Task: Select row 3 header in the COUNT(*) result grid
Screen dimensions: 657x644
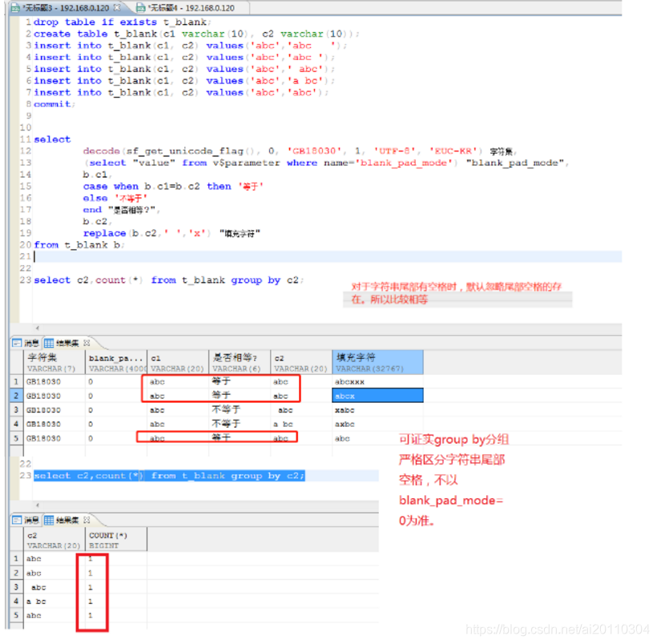Action: tap(16, 587)
